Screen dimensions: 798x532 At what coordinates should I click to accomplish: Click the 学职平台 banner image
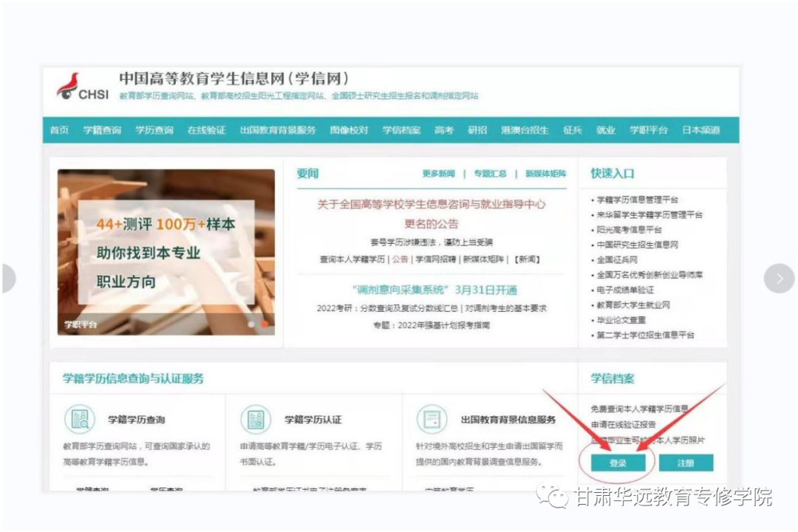click(x=166, y=251)
